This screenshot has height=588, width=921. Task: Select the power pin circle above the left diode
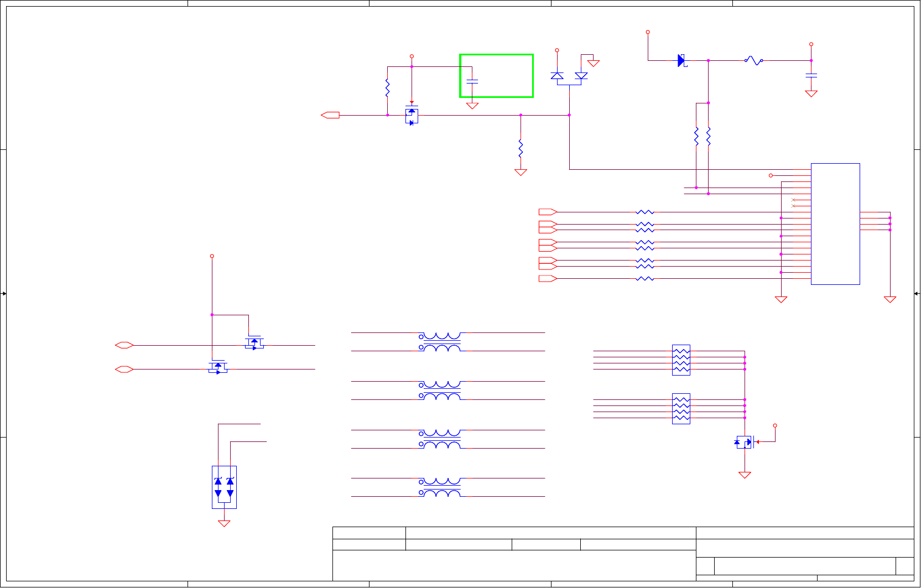557,50
